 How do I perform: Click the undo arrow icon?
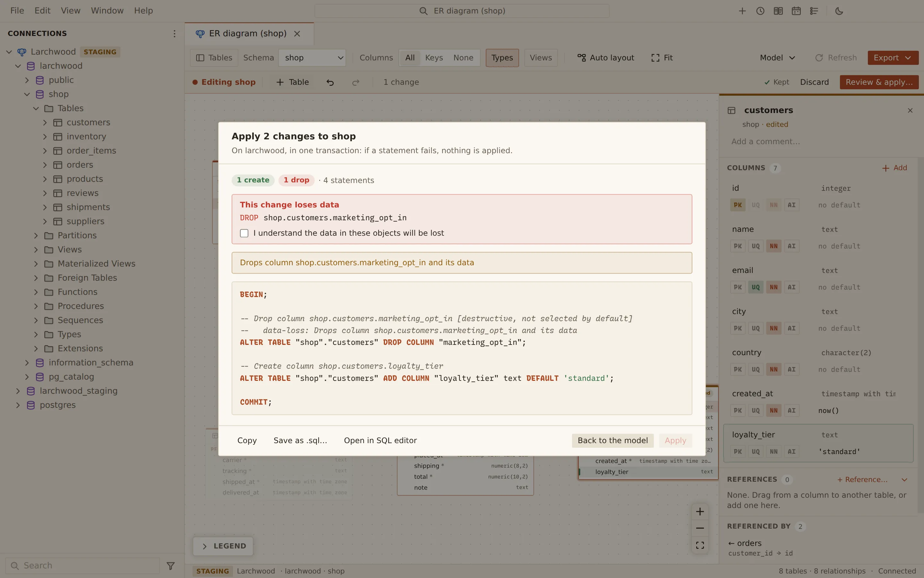click(330, 82)
